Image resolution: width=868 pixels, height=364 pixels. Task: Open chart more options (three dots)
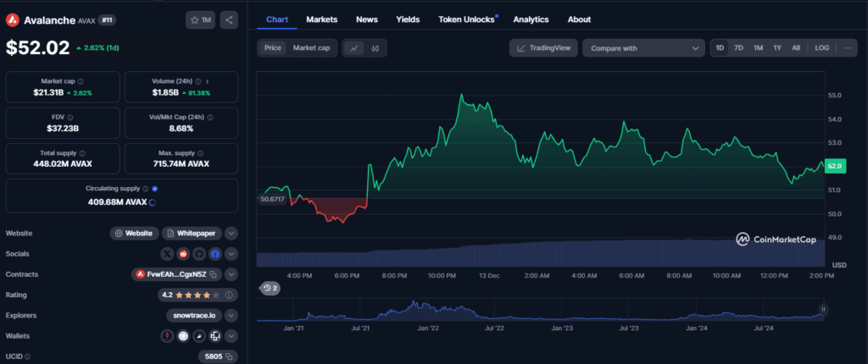click(x=848, y=48)
